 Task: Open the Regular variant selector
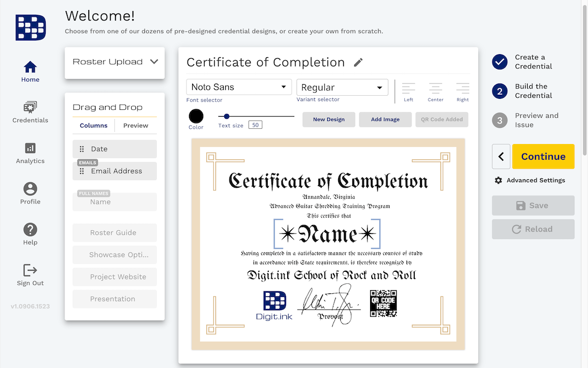(342, 87)
